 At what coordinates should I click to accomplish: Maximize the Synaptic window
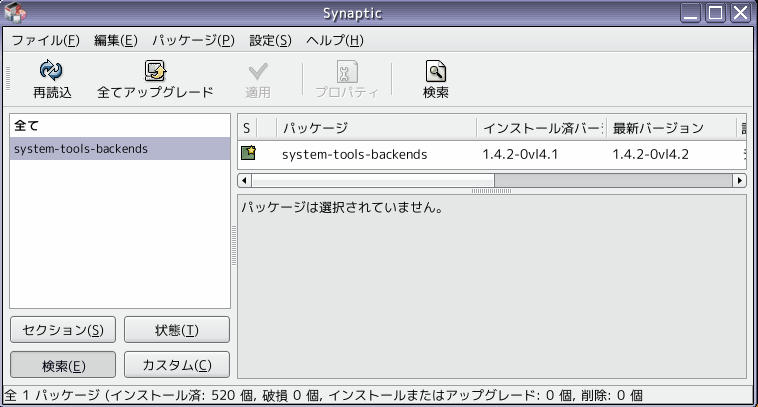(715, 13)
